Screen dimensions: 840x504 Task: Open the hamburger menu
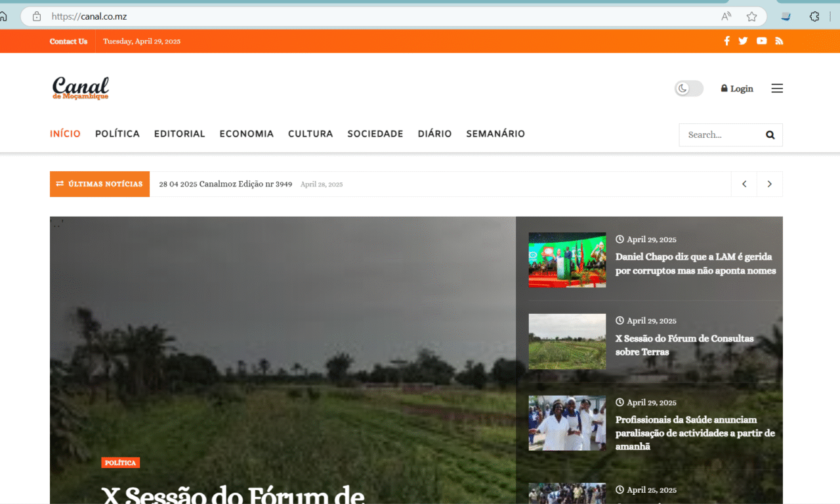click(777, 89)
